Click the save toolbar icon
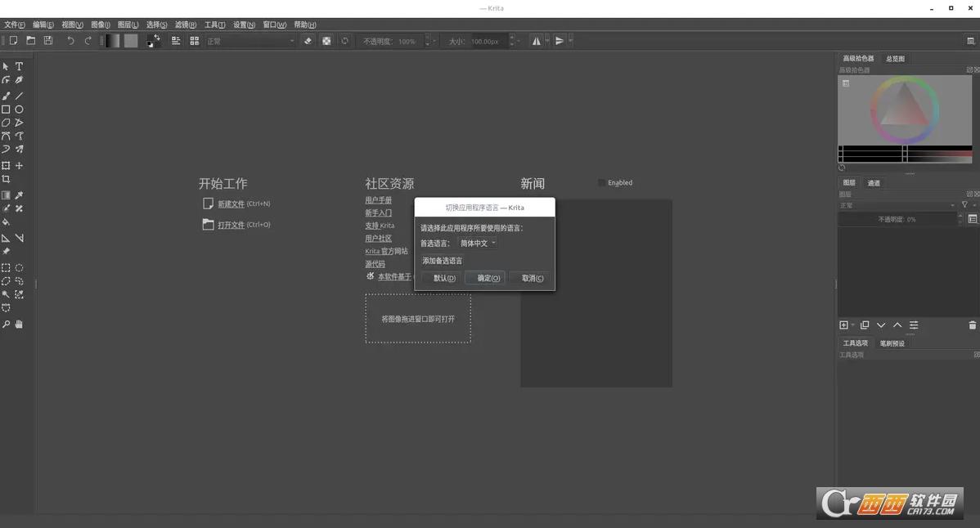The width and height of the screenshot is (980, 528). [48, 41]
